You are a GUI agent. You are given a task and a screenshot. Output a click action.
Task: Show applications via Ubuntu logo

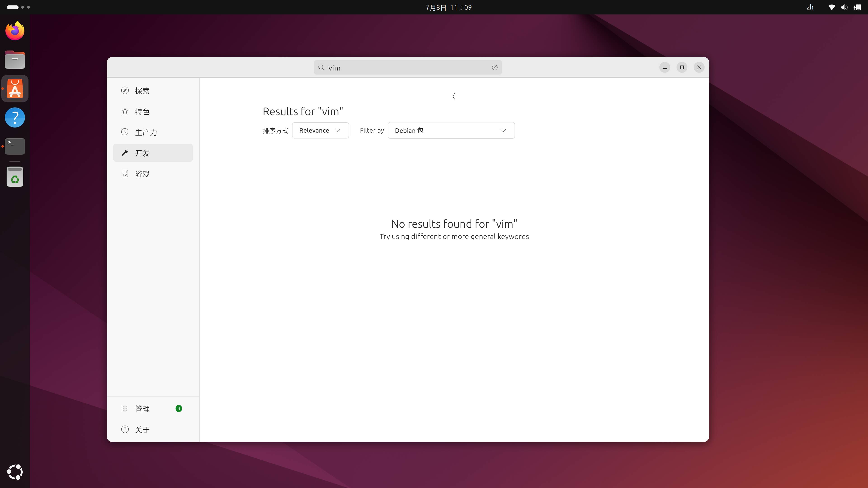15,472
